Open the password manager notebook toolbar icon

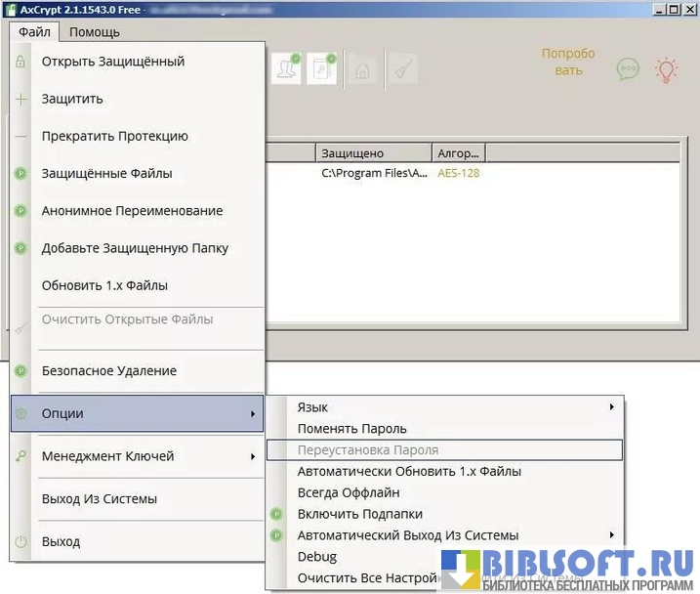pyautogui.click(x=321, y=69)
